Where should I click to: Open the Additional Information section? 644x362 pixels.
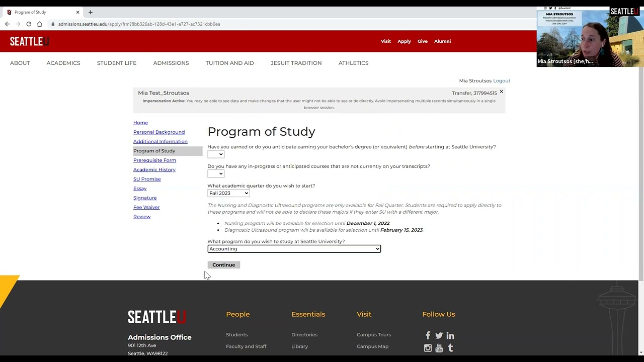160,141
